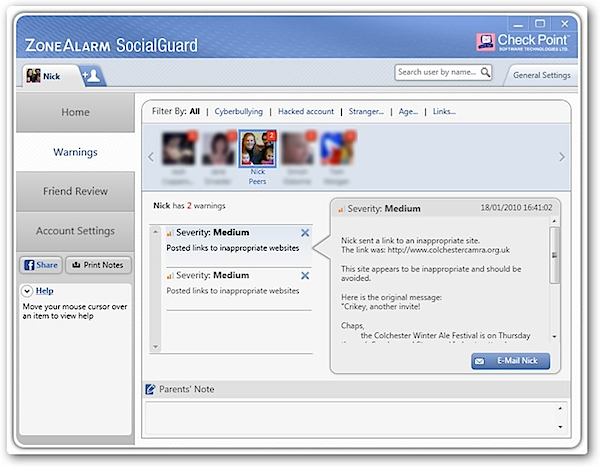Filter warnings by All

pyautogui.click(x=195, y=111)
